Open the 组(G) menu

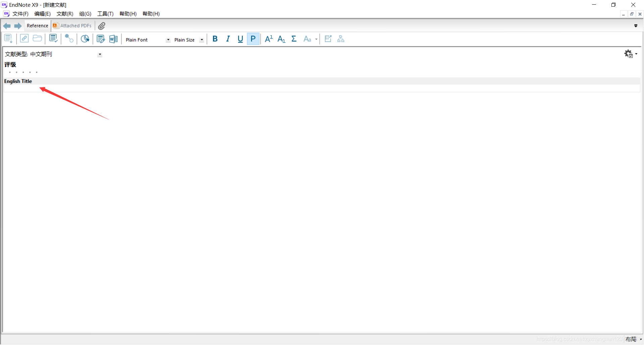pyautogui.click(x=85, y=14)
